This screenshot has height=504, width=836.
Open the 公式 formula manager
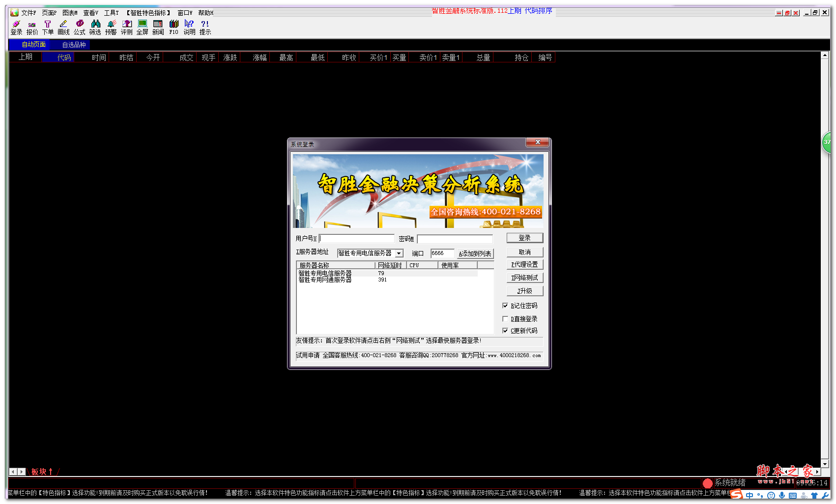(x=79, y=27)
